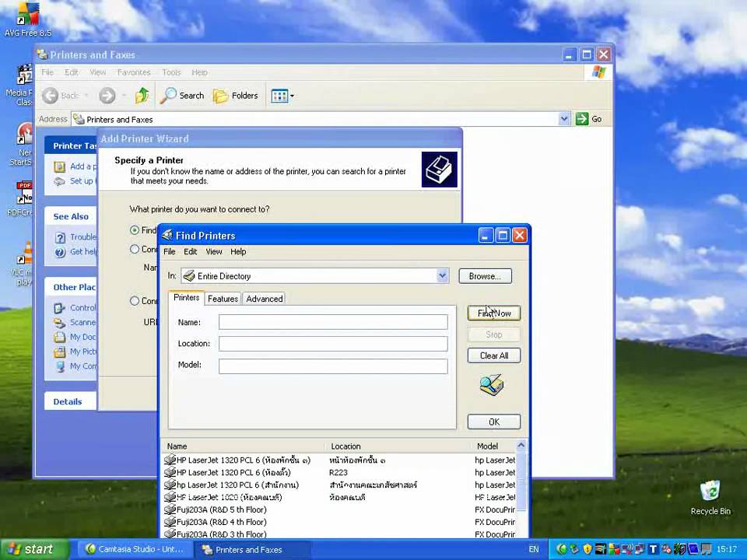The image size is (747, 560).
Task: Click the Find Now button
Action: [x=493, y=313]
